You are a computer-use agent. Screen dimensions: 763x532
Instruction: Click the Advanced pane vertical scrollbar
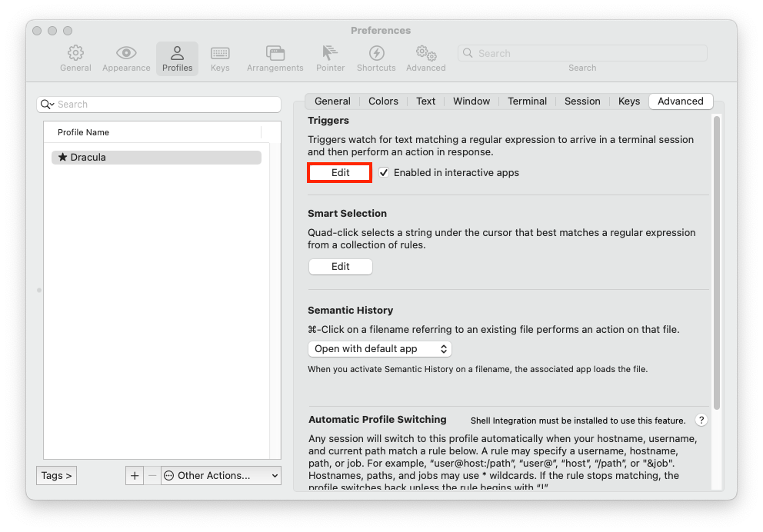point(716,263)
